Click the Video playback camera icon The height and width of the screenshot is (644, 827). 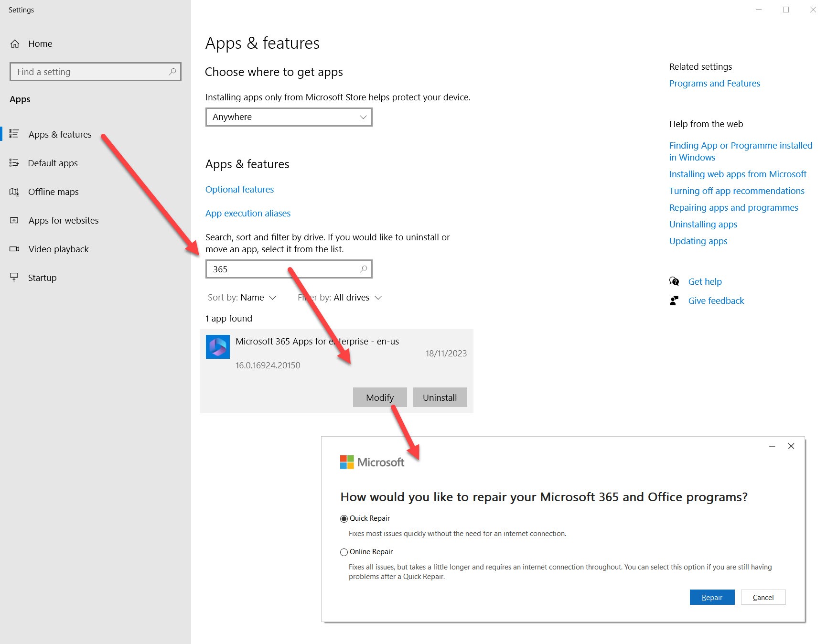click(14, 249)
